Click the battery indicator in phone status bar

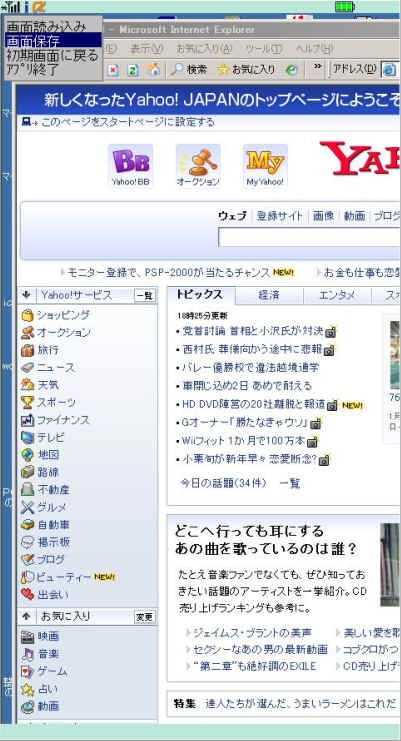[x=345, y=7]
